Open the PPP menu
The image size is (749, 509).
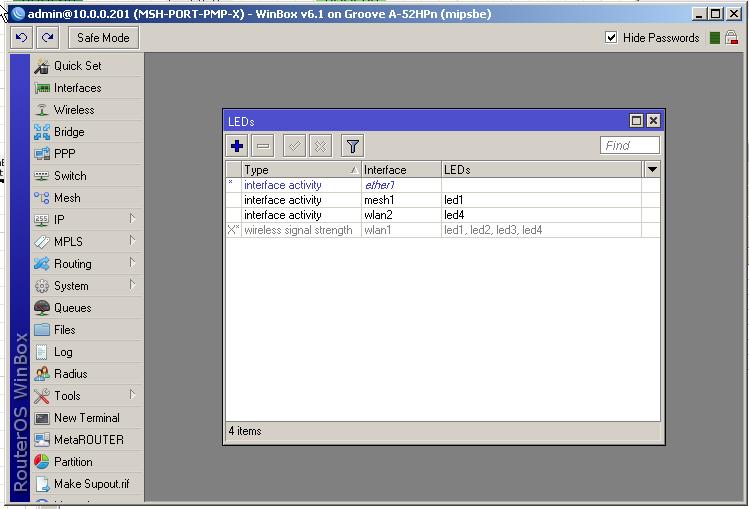87,154
